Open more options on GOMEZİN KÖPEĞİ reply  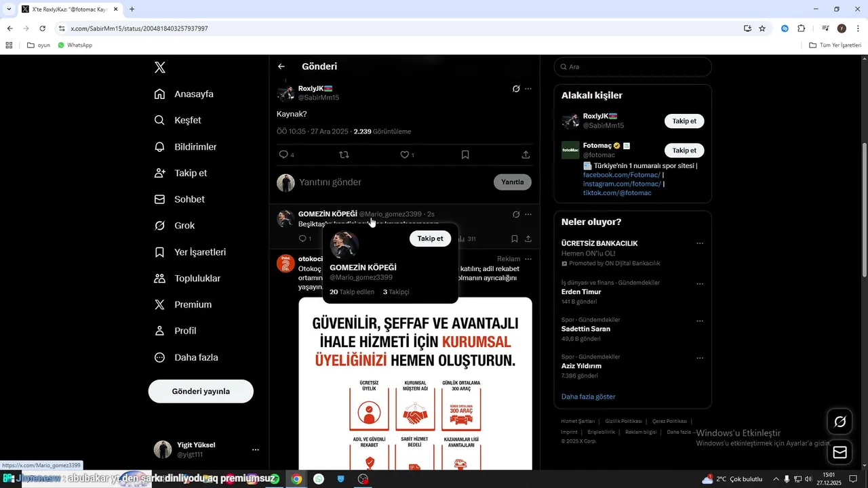tap(528, 214)
